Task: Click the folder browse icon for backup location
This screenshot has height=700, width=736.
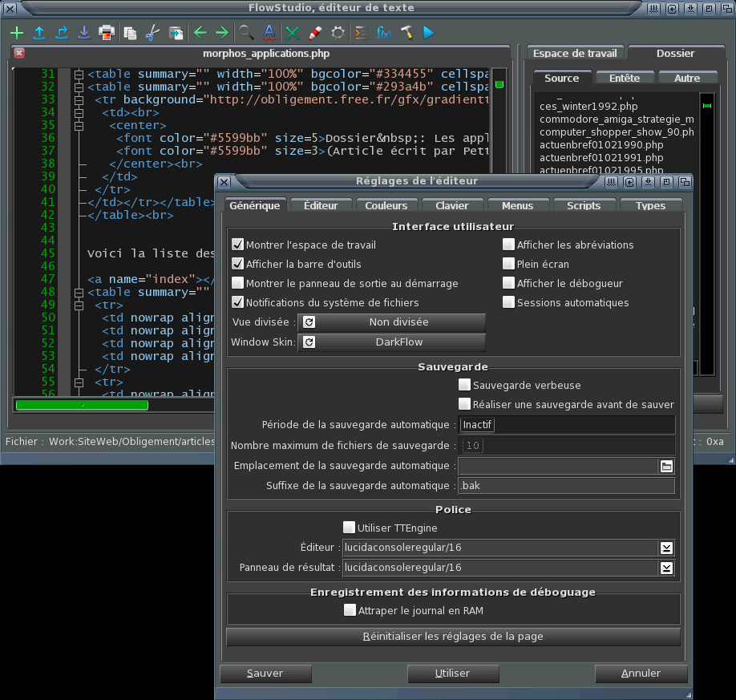Action: [666, 466]
